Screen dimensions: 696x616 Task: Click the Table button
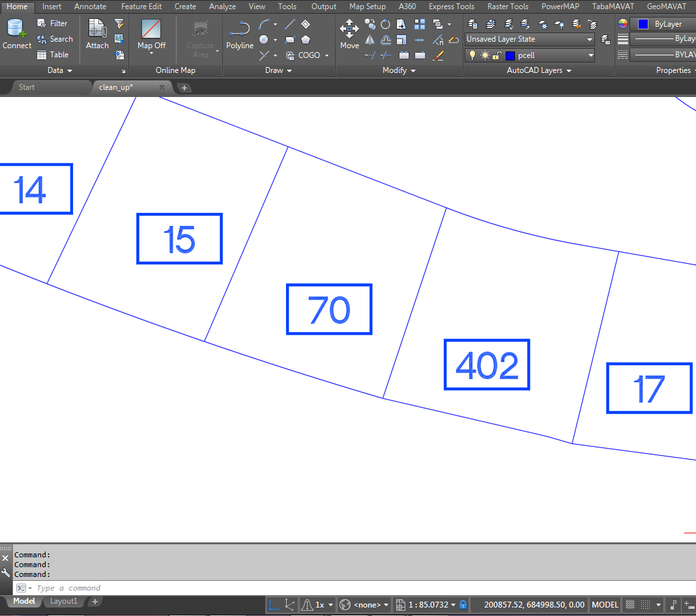(x=53, y=55)
